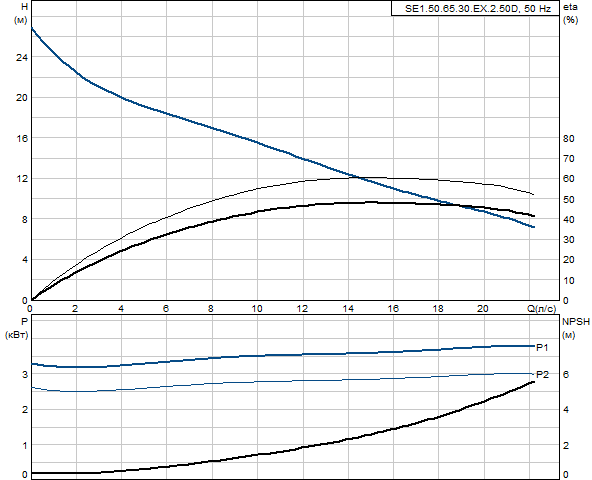Screen dimensions: 592x480
Task: Click the NPSH axis title
Action: point(575,322)
